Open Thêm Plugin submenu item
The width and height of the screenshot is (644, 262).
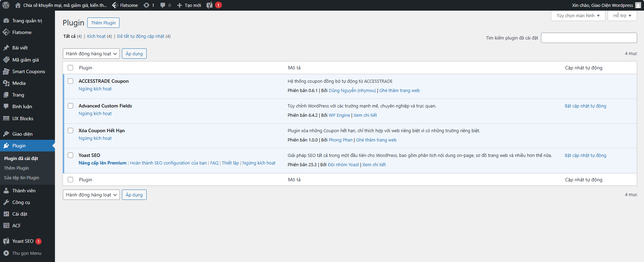point(16,168)
